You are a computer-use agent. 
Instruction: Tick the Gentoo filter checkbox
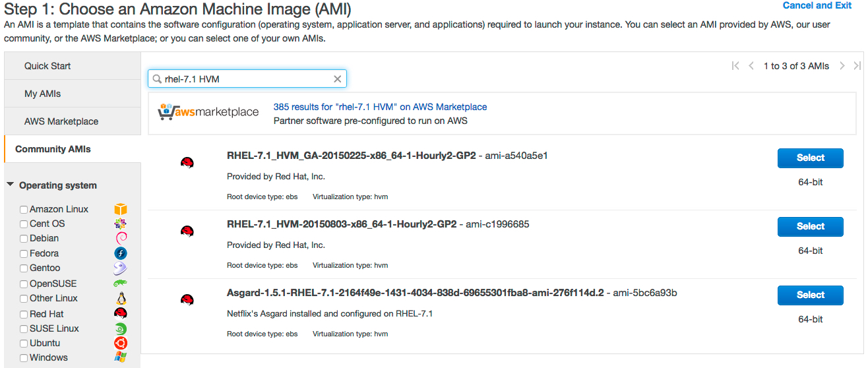tap(24, 268)
